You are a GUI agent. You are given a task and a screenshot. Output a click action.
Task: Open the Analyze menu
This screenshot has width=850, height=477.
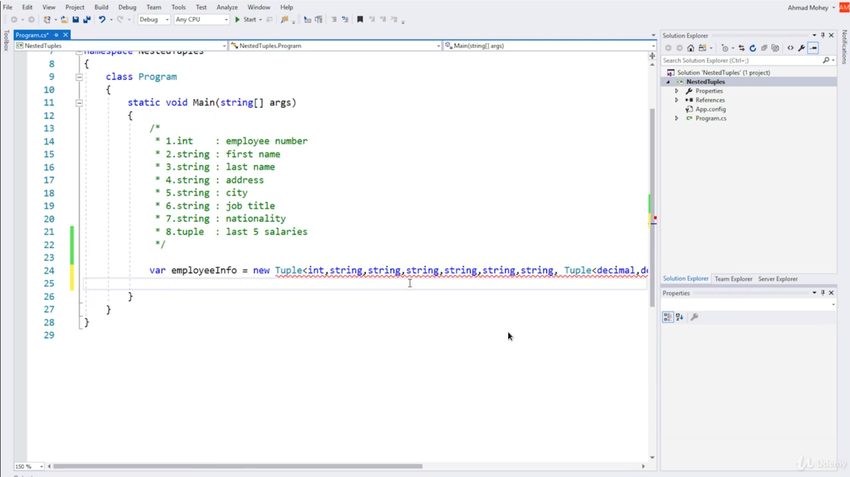[227, 7]
